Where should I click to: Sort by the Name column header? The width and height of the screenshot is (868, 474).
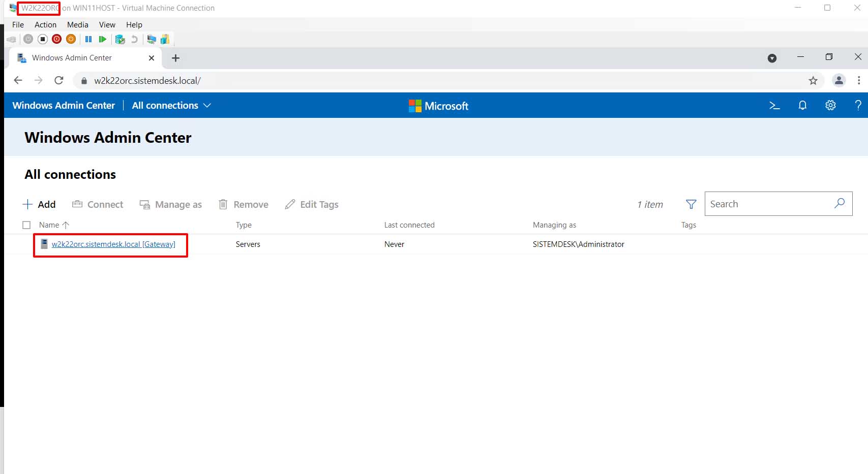54,225
